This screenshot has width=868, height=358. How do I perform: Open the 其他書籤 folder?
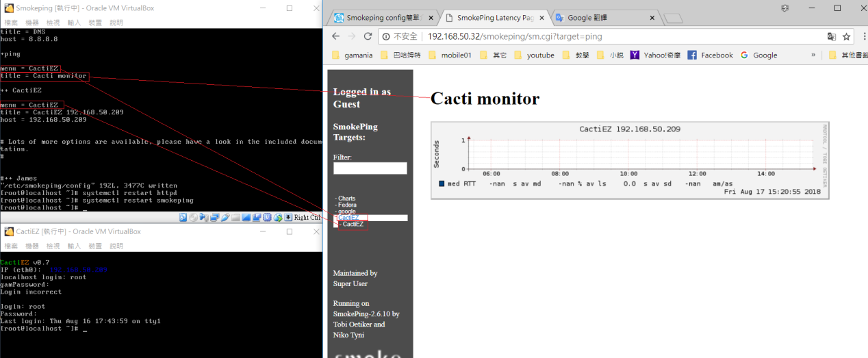point(847,55)
